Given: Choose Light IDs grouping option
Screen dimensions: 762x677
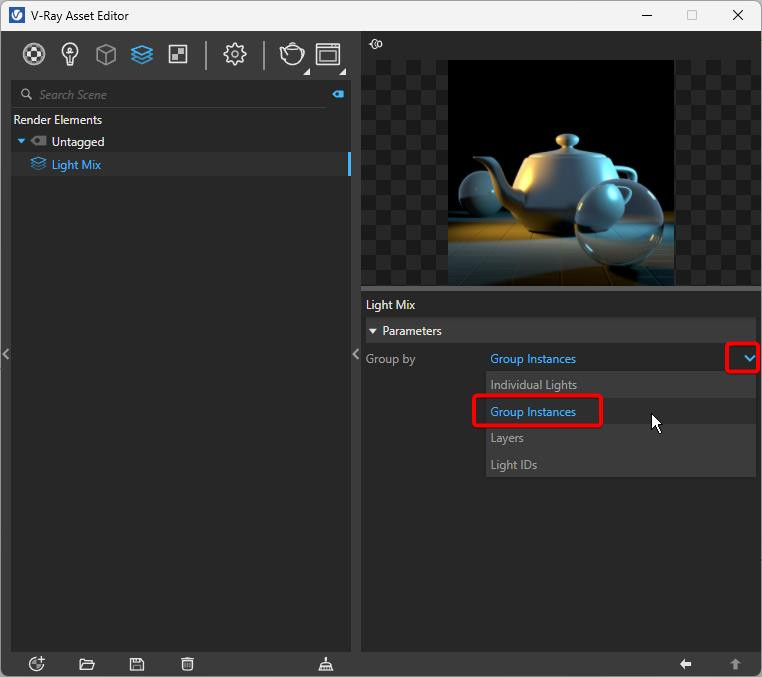Looking at the screenshot, I should coord(621,465).
